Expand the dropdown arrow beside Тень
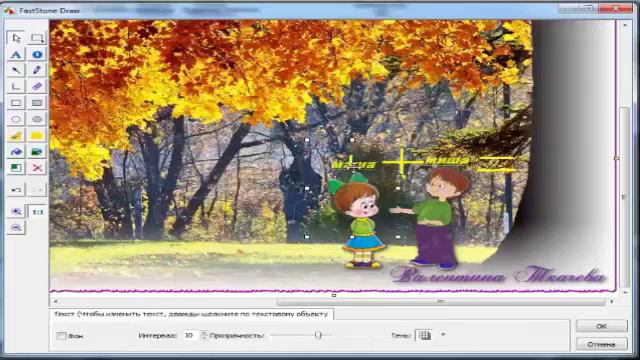The image size is (640, 360). tap(443, 335)
